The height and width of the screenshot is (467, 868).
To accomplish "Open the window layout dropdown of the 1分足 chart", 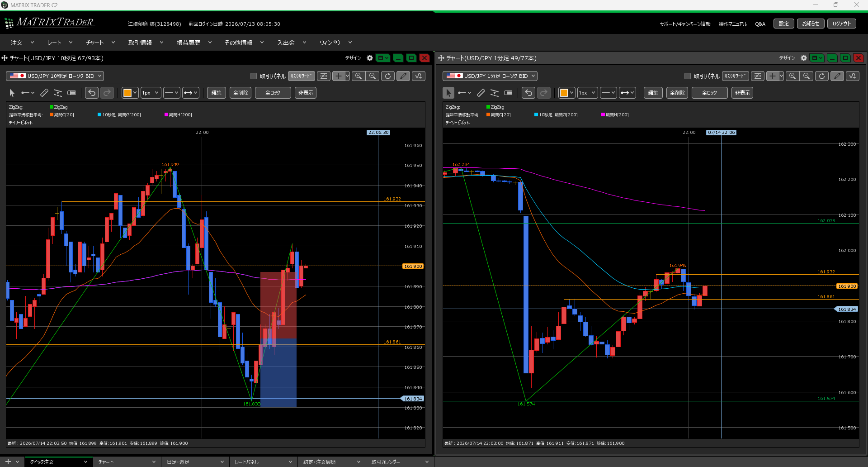I will 817,58.
